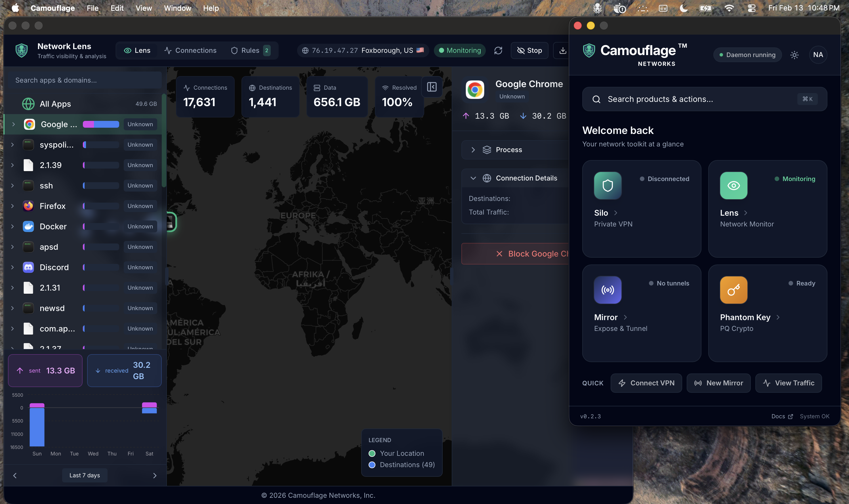
Task: Toggle the received 30.2 GB filter card
Action: pos(124,371)
